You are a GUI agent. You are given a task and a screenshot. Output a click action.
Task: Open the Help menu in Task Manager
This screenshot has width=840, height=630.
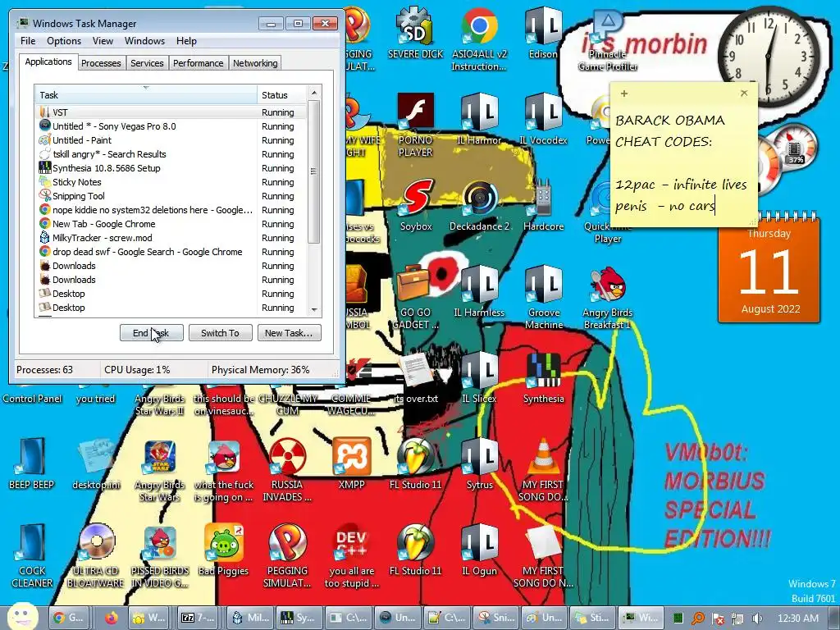[x=186, y=41]
